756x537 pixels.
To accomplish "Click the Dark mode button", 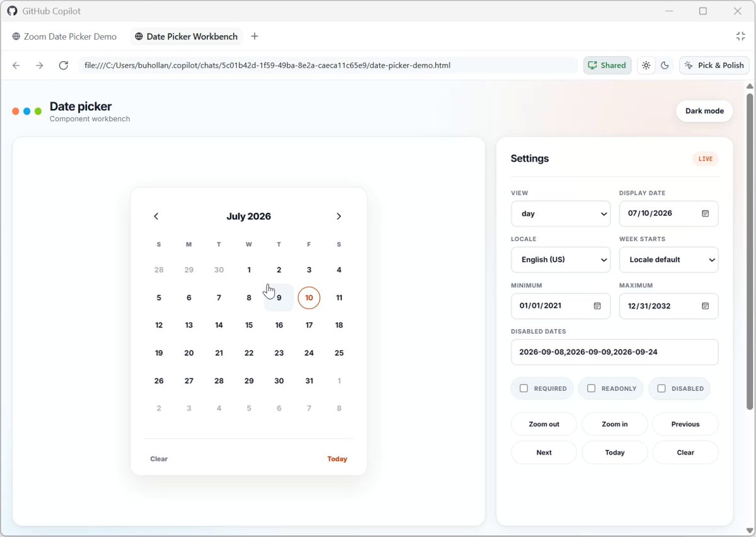I will [x=704, y=111].
